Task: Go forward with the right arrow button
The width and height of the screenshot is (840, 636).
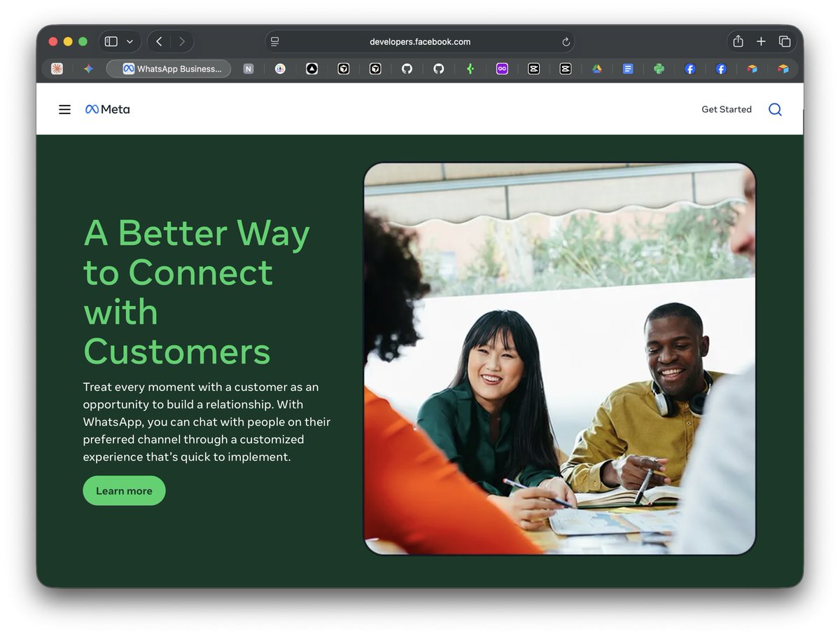Action: pos(182,41)
